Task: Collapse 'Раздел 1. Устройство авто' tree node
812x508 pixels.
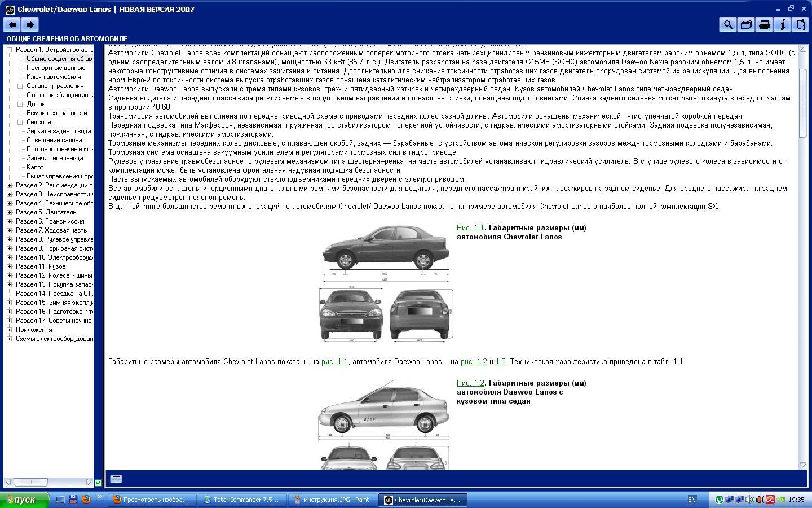Action: click(10, 50)
